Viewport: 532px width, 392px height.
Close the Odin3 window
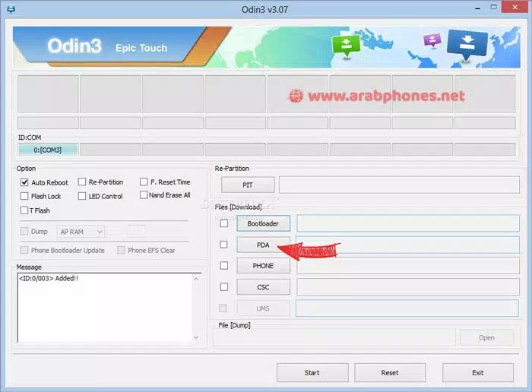515,7
